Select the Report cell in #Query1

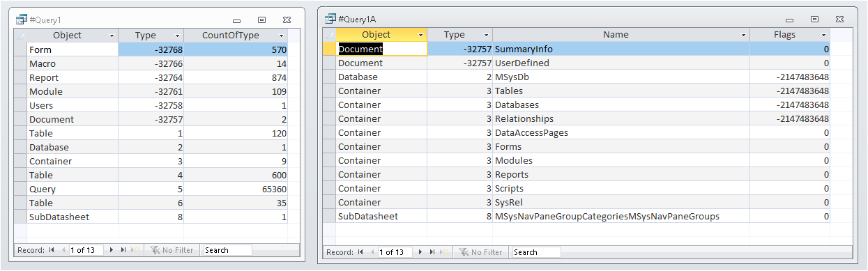tap(73, 77)
